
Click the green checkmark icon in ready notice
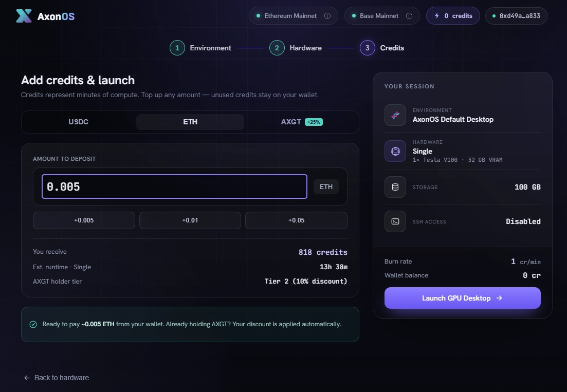pyautogui.click(x=33, y=324)
